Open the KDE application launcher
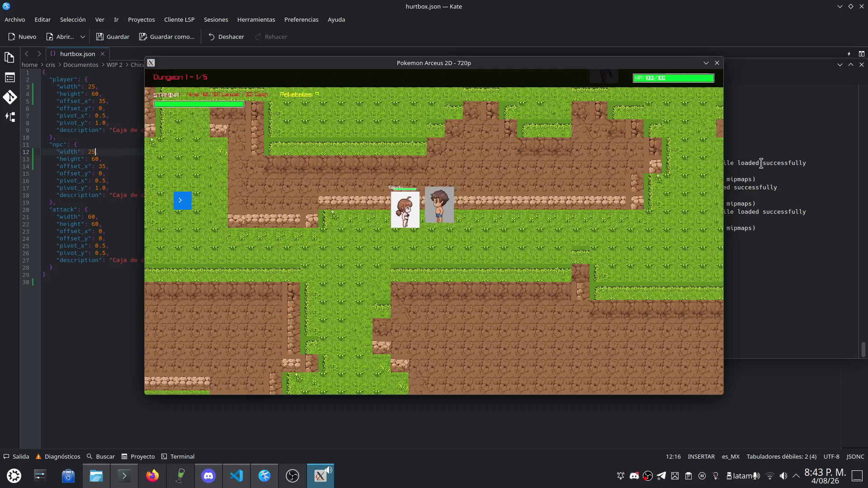Screen dimensions: 868x488 [x=14, y=476]
